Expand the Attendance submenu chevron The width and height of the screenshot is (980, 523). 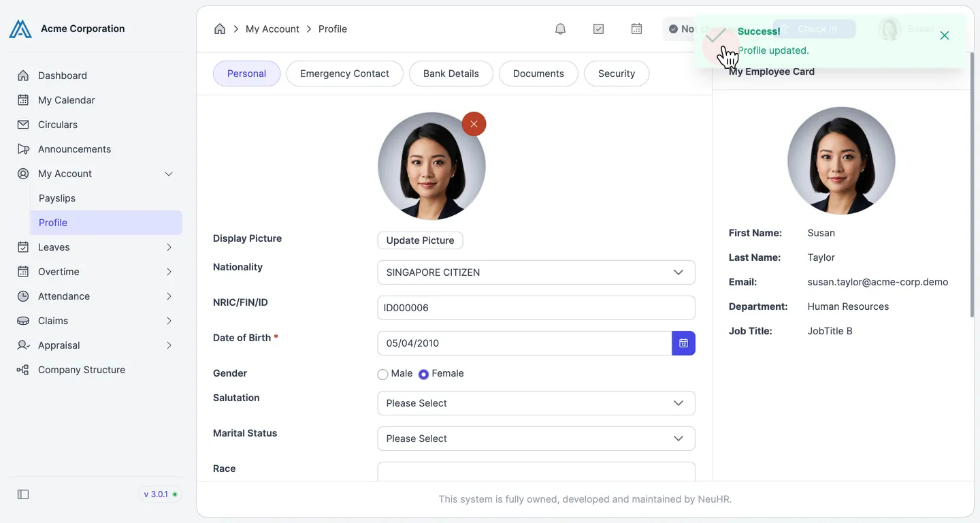click(169, 296)
